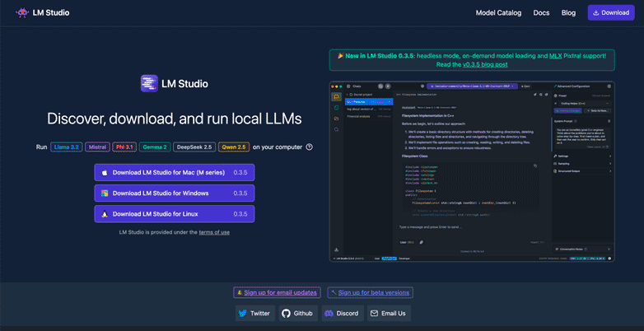Screen dimensions: 644x331
Task: Select the Gemma 2 model chip
Action: 155,147
